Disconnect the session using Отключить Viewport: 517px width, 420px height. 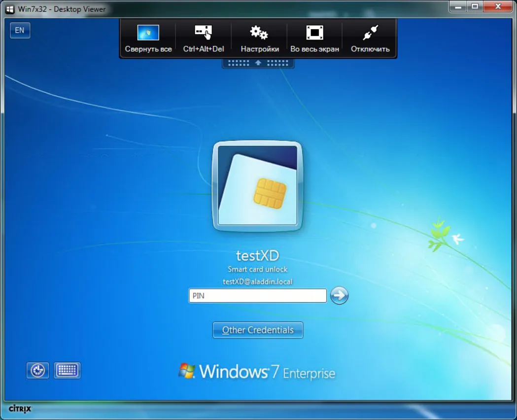(x=370, y=38)
